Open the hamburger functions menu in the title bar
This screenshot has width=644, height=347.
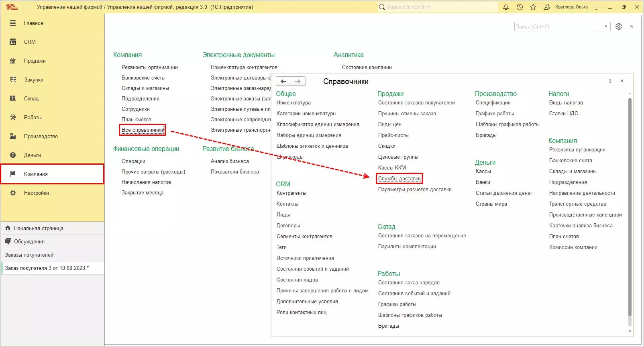tap(26, 7)
